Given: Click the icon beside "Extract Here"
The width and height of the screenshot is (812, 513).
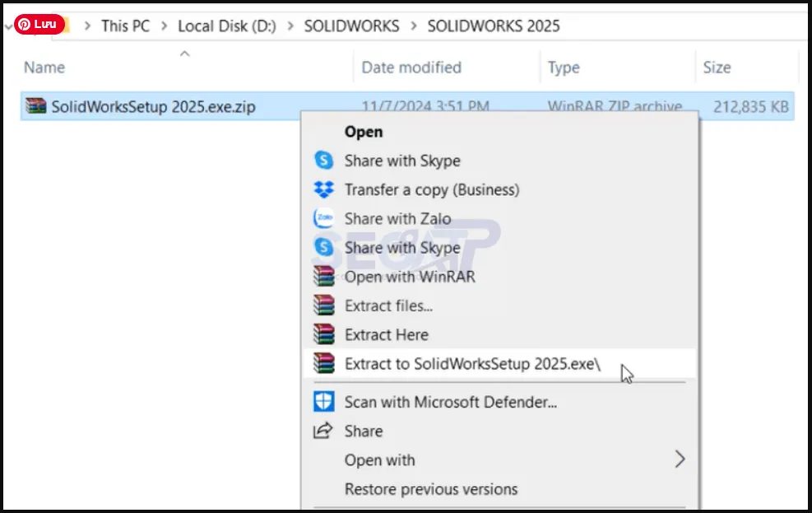Looking at the screenshot, I should (x=324, y=334).
